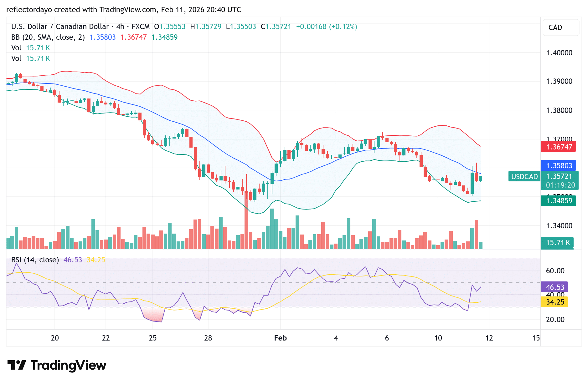Toggle the BB (20, SMA, close, 2) indicator
Image resolution: width=588 pixels, height=384 pixels.
pyautogui.click(x=47, y=37)
